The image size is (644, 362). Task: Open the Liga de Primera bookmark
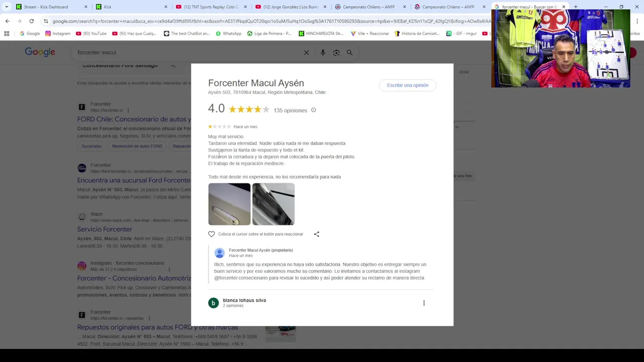click(x=269, y=33)
